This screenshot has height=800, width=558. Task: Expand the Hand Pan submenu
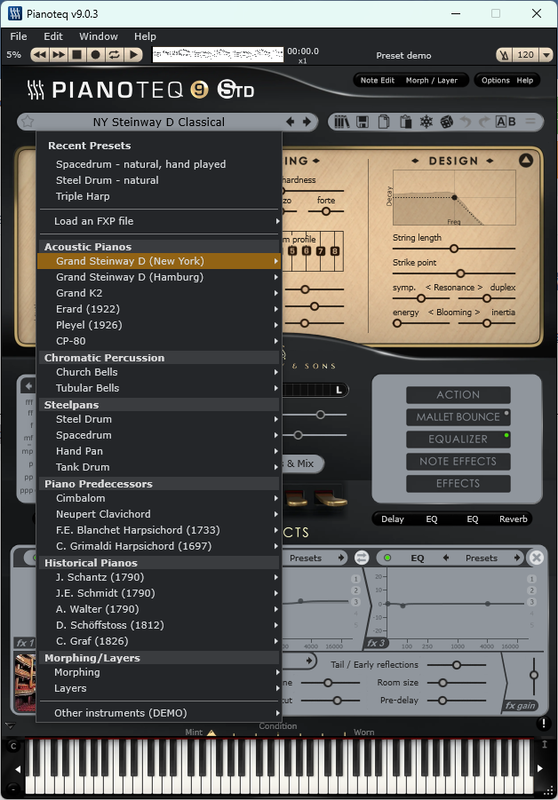[x=159, y=451]
